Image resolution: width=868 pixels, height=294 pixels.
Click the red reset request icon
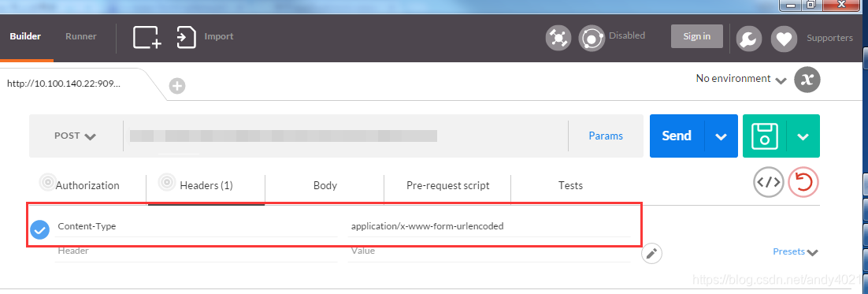pos(803,182)
